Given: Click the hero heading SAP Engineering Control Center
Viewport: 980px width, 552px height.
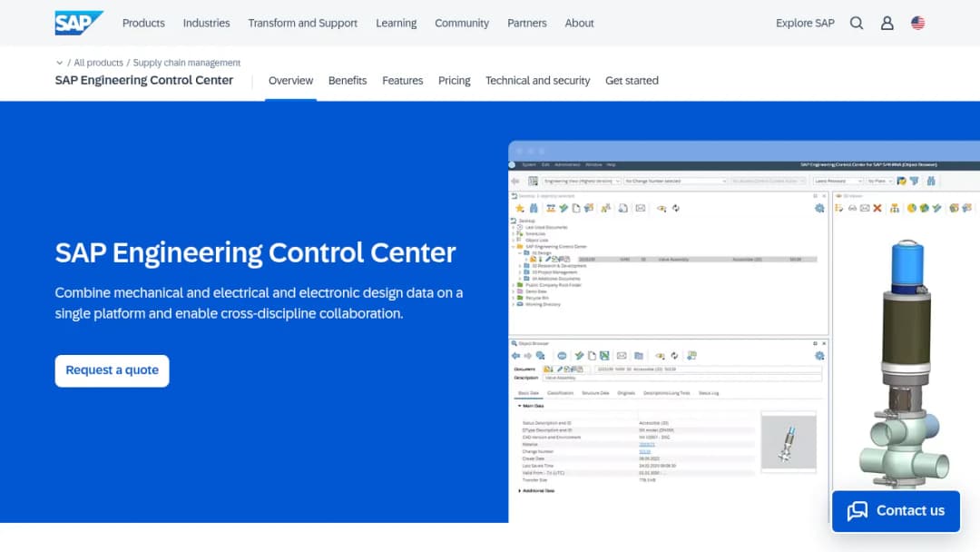Looking at the screenshot, I should point(255,253).
